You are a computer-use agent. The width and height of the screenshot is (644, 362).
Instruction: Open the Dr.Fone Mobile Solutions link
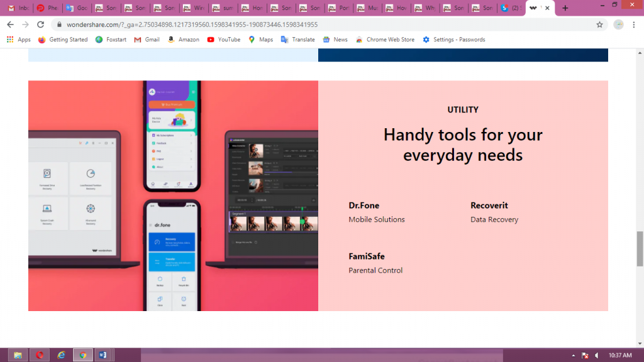point(364,206)
